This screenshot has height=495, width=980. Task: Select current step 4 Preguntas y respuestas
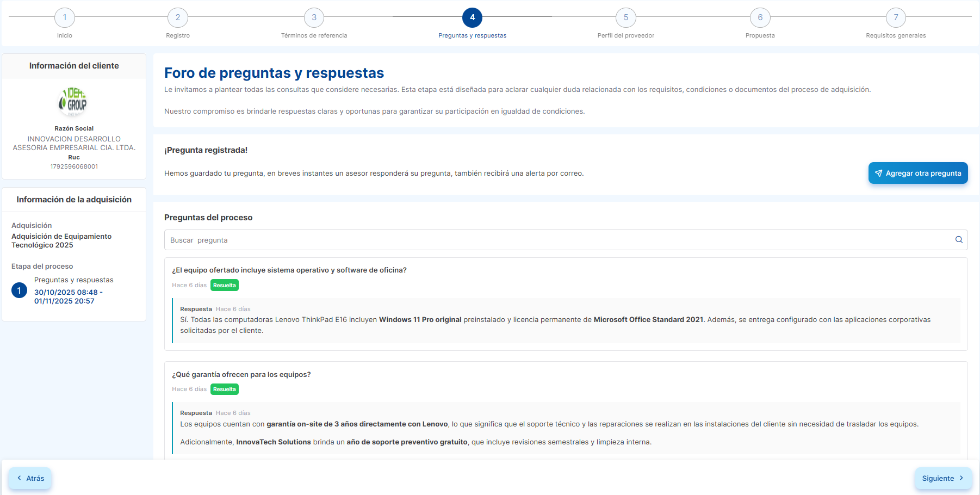(472, 17)
